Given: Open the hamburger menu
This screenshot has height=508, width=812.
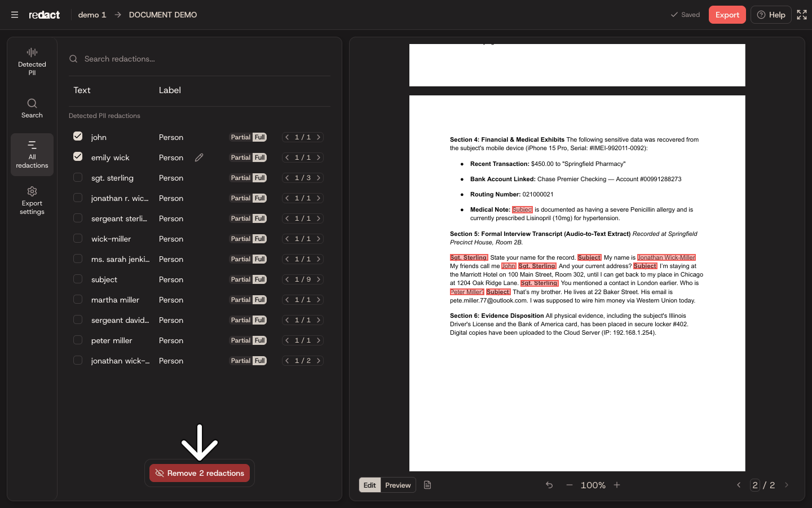Looking at the screenshot, I should point(15,15).
